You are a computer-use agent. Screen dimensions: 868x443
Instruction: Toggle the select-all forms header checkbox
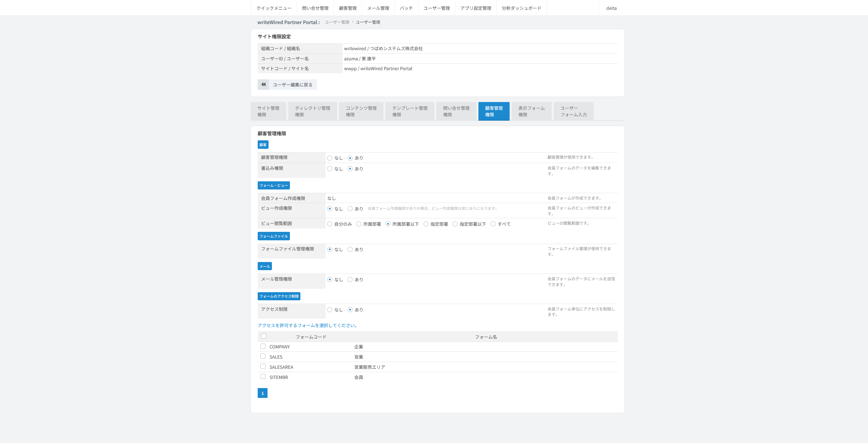point(264,336)
